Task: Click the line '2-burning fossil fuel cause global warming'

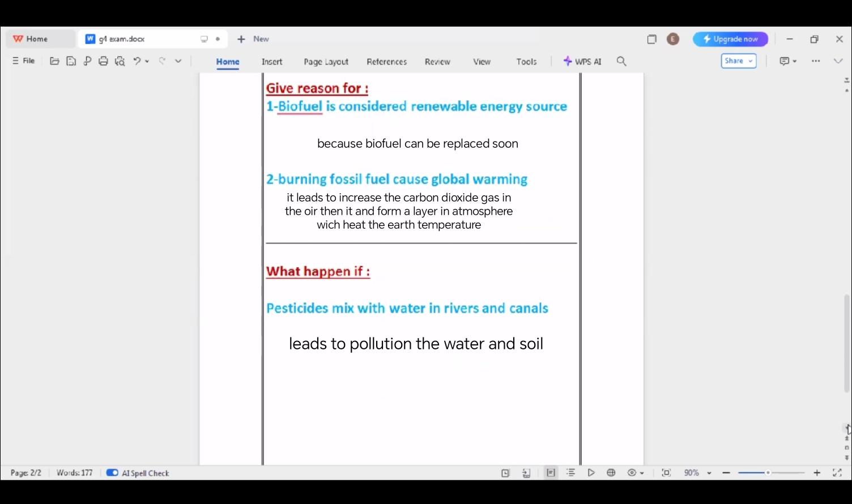Action: tap(397, 180)
